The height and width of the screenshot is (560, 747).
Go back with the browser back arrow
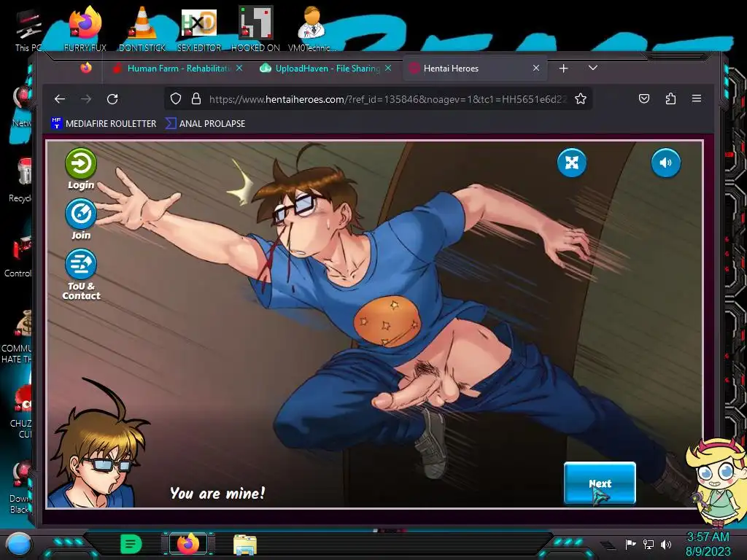click(x=60, y=99)
